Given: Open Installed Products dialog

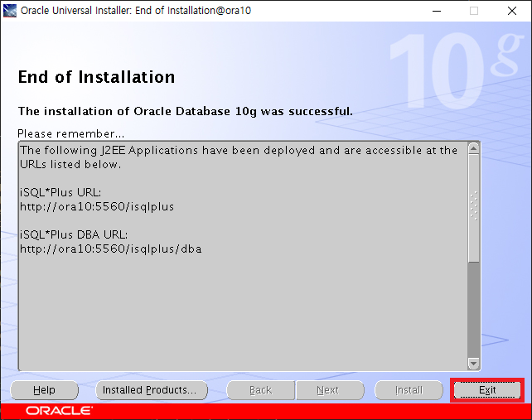Looking at the screenshot, I should [x=152, y=390].
